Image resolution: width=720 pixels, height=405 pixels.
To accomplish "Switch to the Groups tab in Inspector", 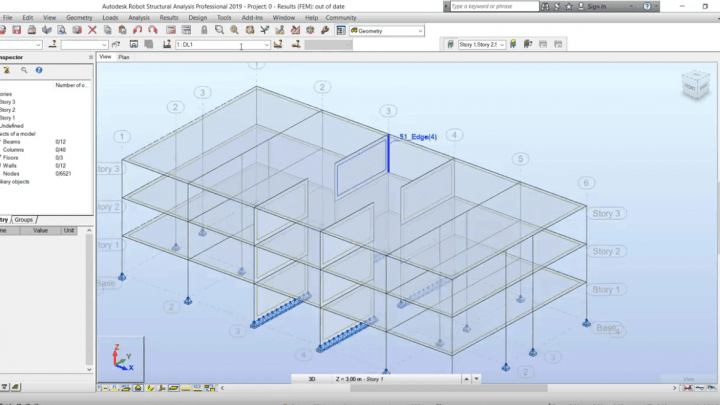I will pyautogui.click(x=23, y=220).
